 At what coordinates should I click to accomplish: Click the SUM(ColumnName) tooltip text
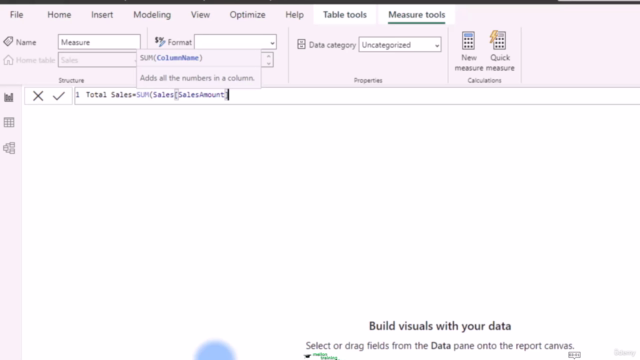(x=171, y=58)
